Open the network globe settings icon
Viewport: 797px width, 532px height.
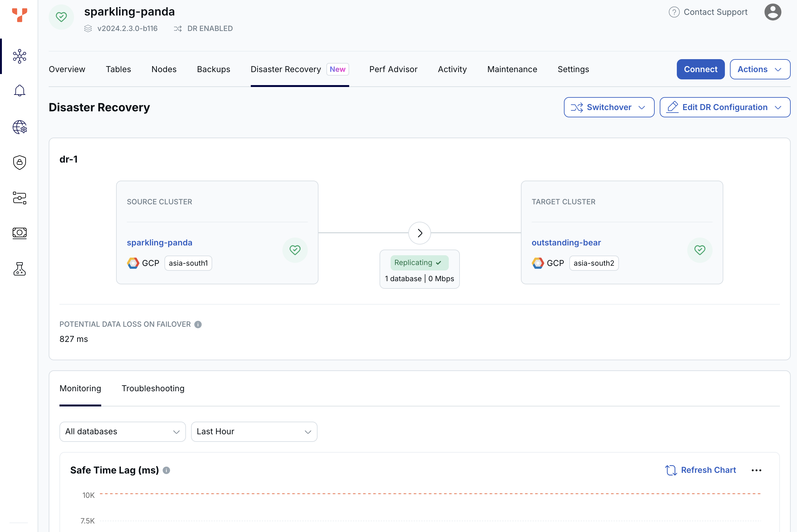click(19, 127)
